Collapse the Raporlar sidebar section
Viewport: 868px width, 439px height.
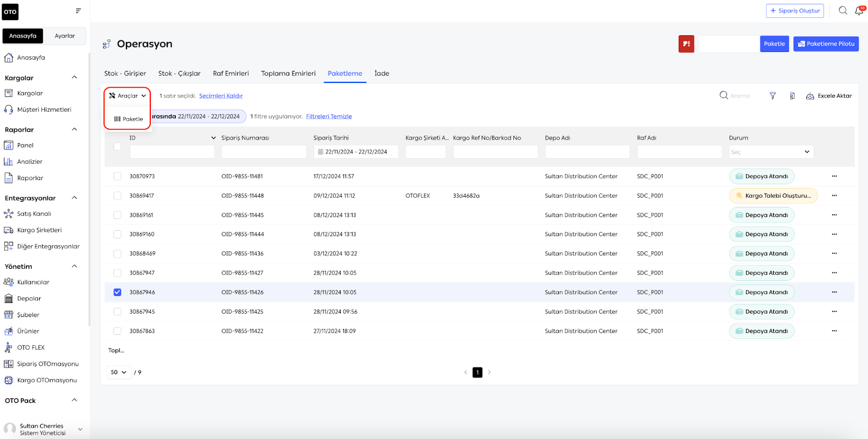point(74,130)
